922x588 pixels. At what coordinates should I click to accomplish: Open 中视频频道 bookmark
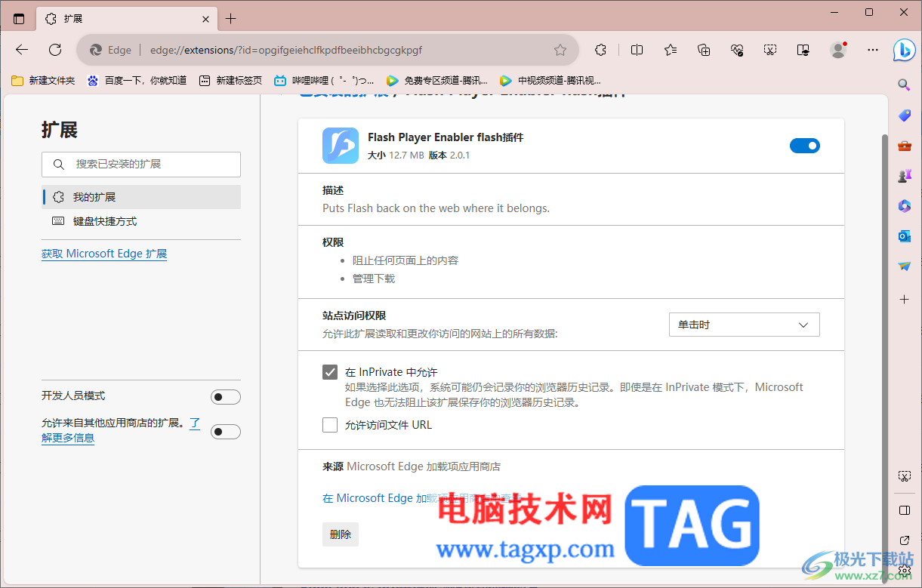(550, 80)
